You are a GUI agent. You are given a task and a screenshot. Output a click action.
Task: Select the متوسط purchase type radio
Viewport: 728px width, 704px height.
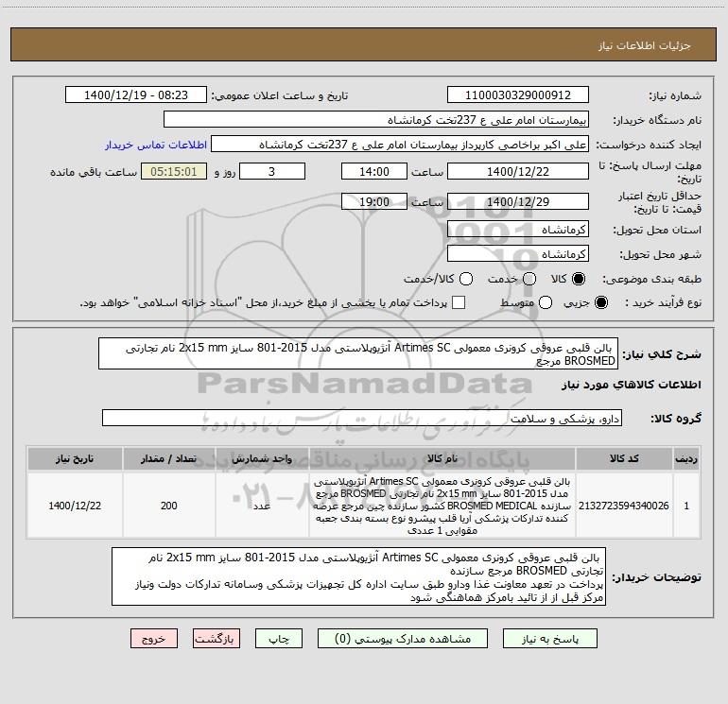click(x=546, y=302)
